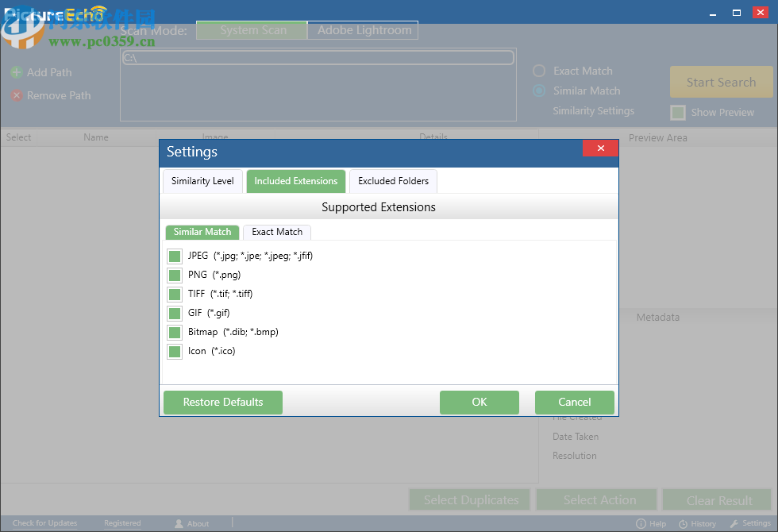Click the About person icon
Screen dimensions: 778x532
tap(179, 523)
